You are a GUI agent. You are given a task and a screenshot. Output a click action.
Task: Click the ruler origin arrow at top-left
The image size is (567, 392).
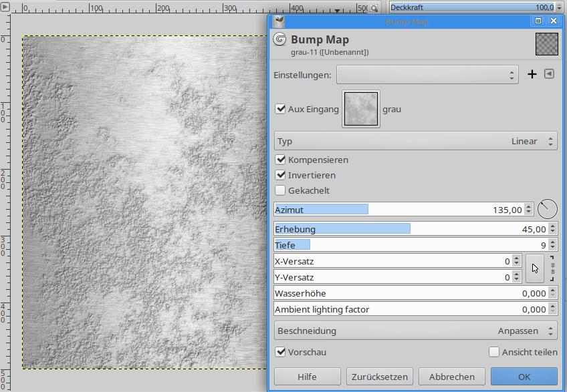5,7
